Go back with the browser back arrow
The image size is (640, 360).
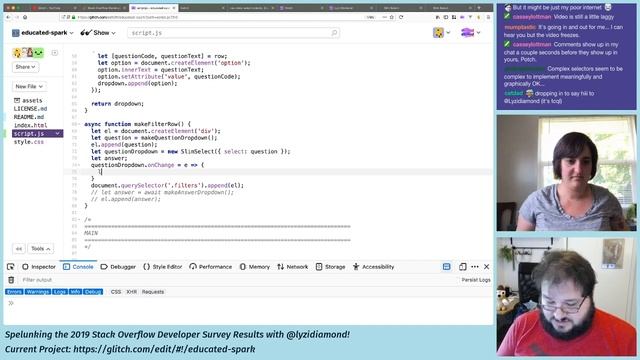9,17
